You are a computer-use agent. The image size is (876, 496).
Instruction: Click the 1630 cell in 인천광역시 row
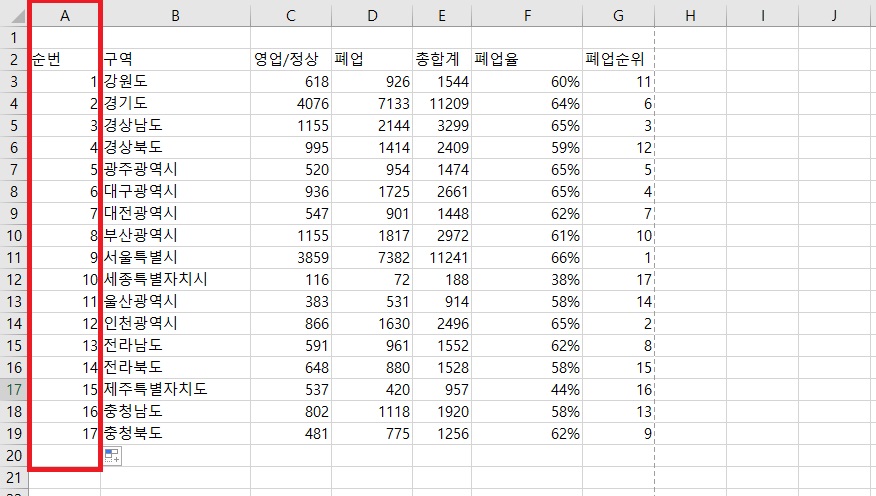[372, 324]
